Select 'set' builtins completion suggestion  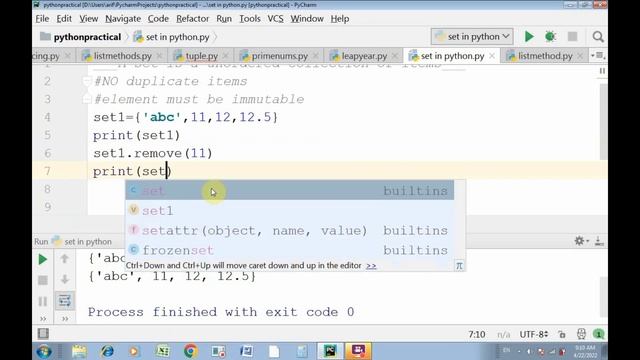click(x=289, y=191)
